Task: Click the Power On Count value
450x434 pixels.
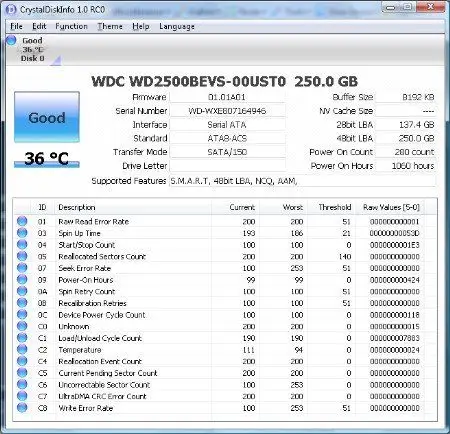Action: pyautogui.click(x=405, y=152)
